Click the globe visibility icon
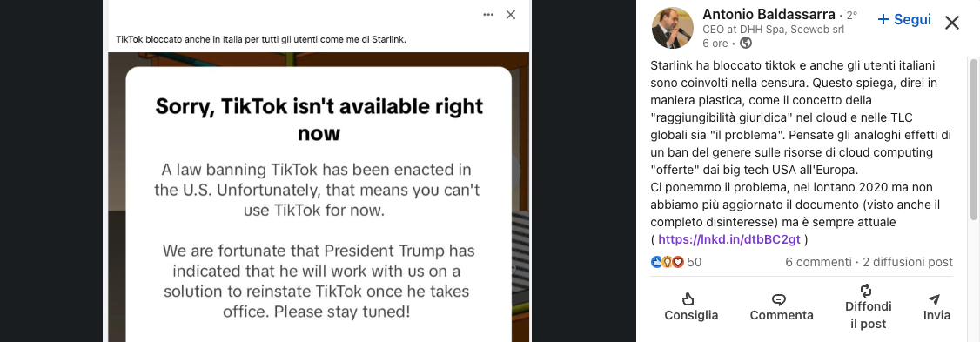 (x=746, y=44)
